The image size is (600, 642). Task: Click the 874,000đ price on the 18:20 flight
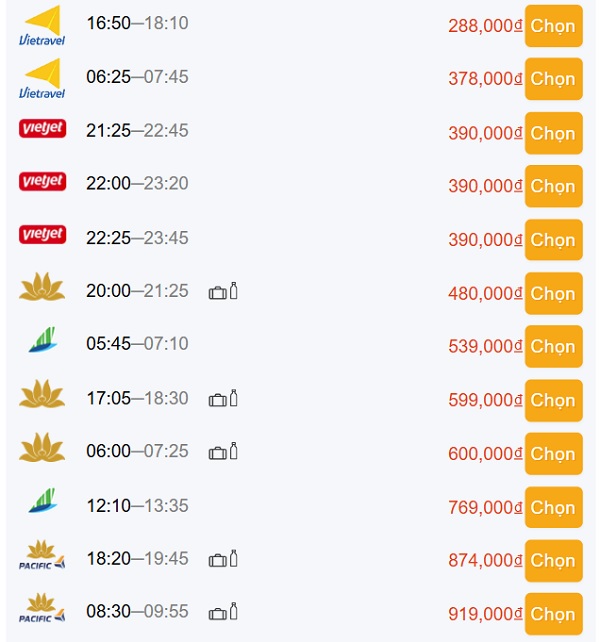[485, 560]
